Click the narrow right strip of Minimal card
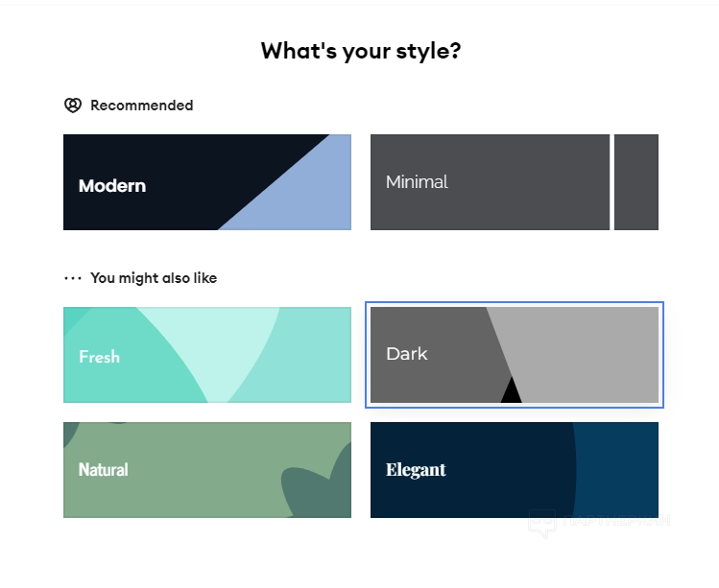719x588 pixels. point(636,182)
